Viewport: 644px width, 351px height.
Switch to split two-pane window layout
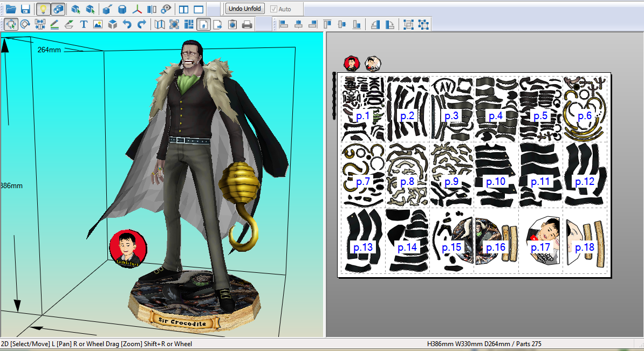pyautogui.click(x=183, y=9)
